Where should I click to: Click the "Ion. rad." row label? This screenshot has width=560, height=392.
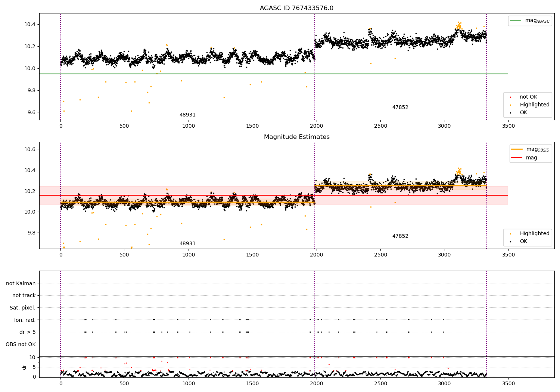25,320
